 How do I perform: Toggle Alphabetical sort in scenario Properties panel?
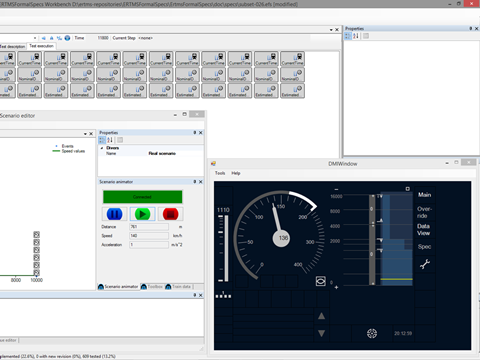pyautogui.click(x=110, y=140)
